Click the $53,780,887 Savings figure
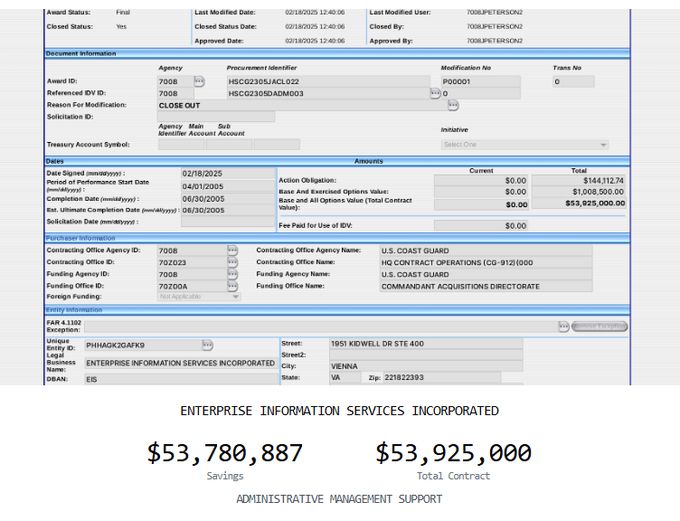The image size is (680, 521). 225,453
